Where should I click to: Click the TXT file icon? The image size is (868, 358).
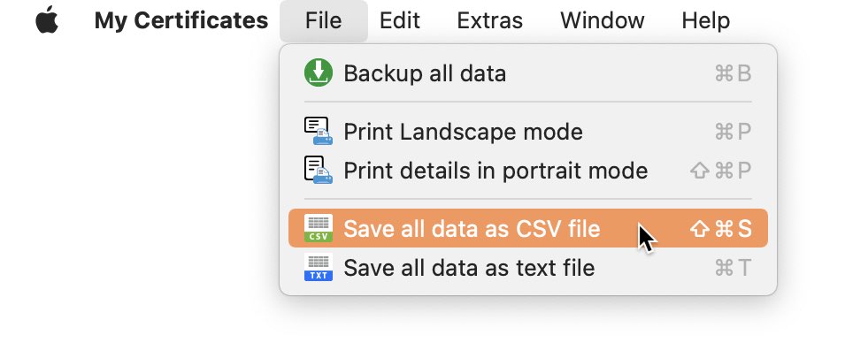click(x=319, y=267)
